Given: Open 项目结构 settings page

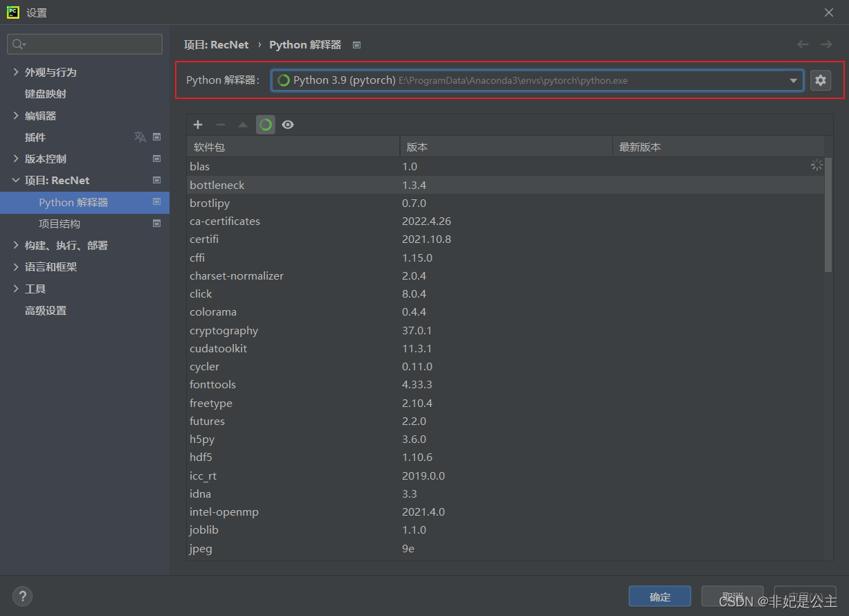Looking at the screenshot, I should pyautogui.click(x=60, y=224).
